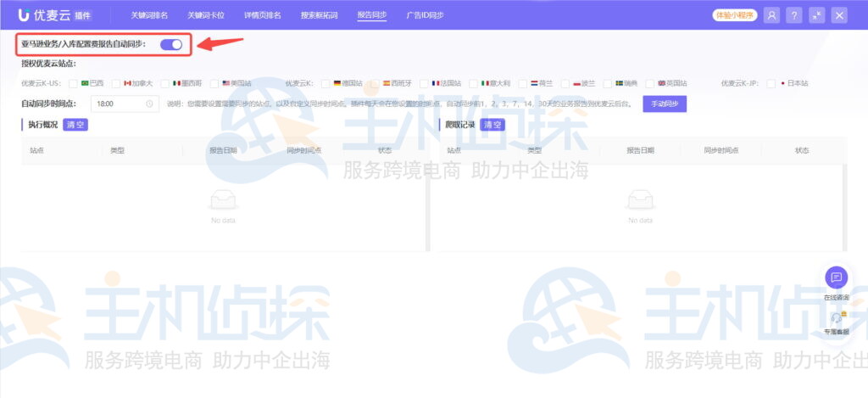Click the 18:00 sync time field
The height and width of the screenshot is (398, 868).
pos(125,104)
